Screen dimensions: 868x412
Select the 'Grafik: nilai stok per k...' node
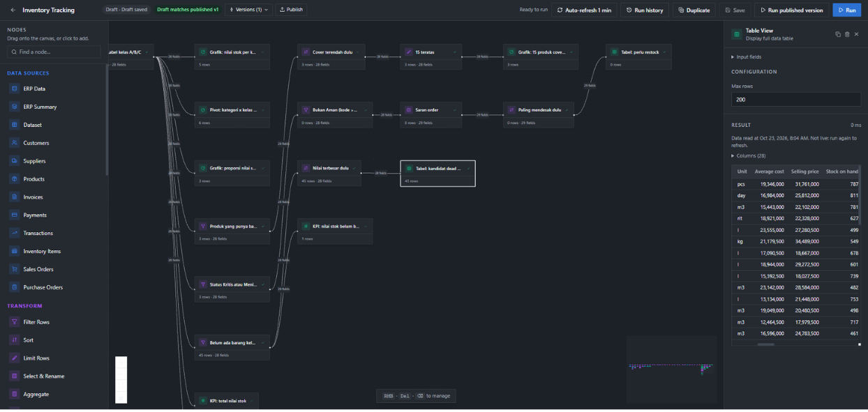click(232, 56)
